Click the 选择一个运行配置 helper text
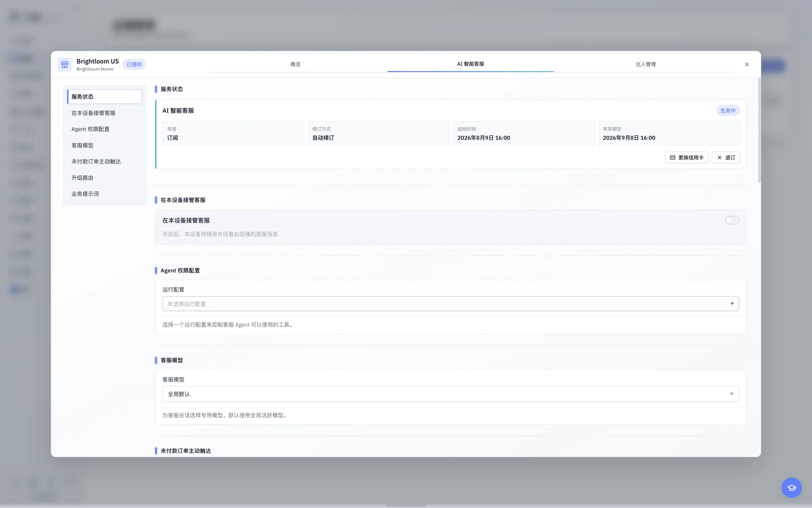The width and height of the screenshot is (812, 508). [228, 325]
